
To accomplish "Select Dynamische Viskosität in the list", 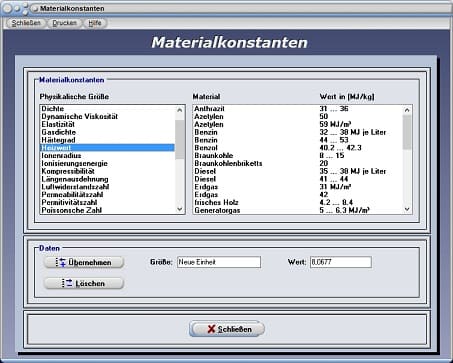I will (x=107, y=117).
